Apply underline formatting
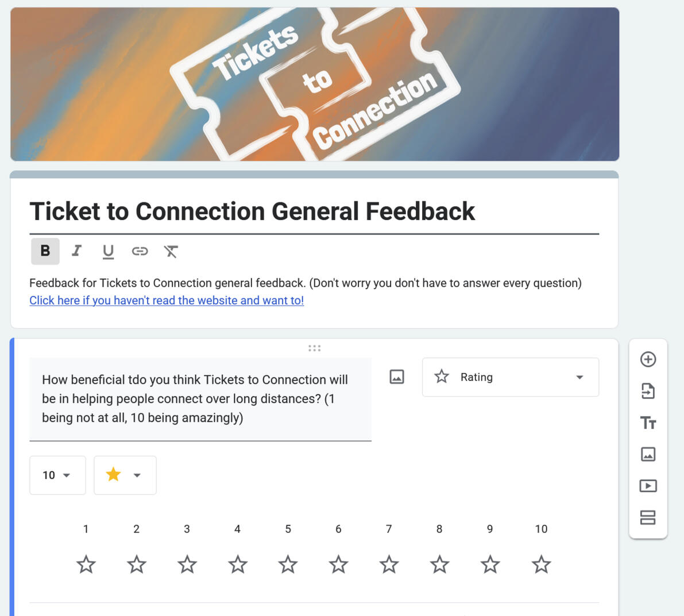The height and width of the screenshot is (616, 684). tap(108, 251)
